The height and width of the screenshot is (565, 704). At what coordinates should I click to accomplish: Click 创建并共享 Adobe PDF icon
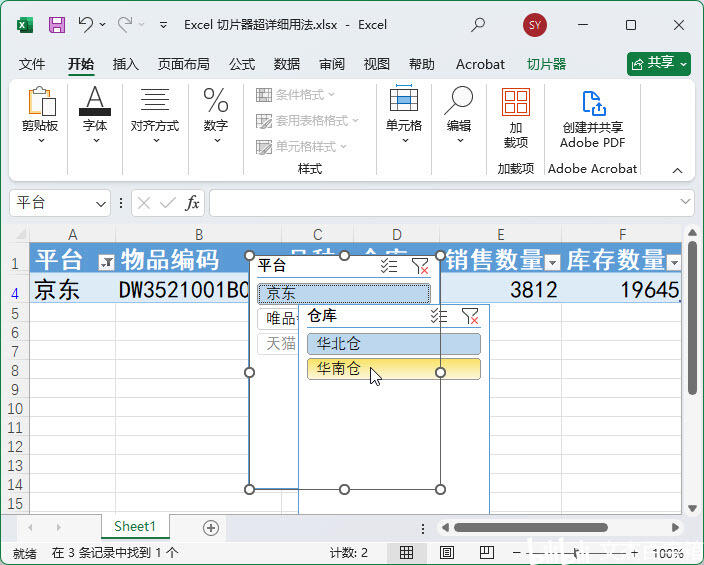pyautogui.click(x=593, y=119)
